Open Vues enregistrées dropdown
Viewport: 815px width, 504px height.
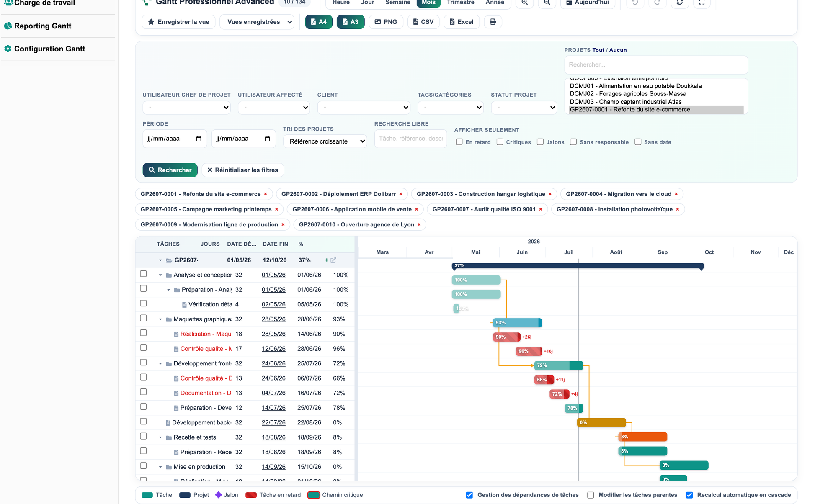[x=257, y=22]
